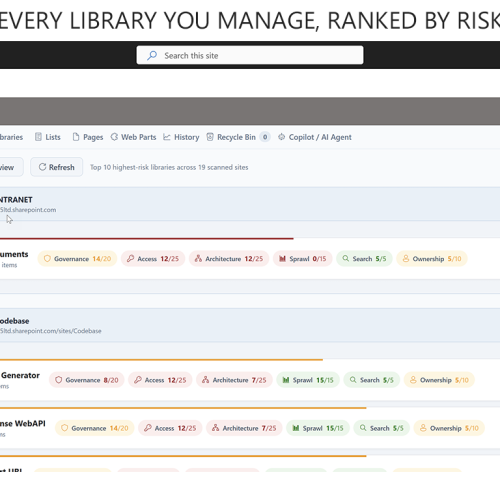Click the History chart icon
Image resolution: width=500 pixels, height=500 pixels.
(x=167, y=137)
